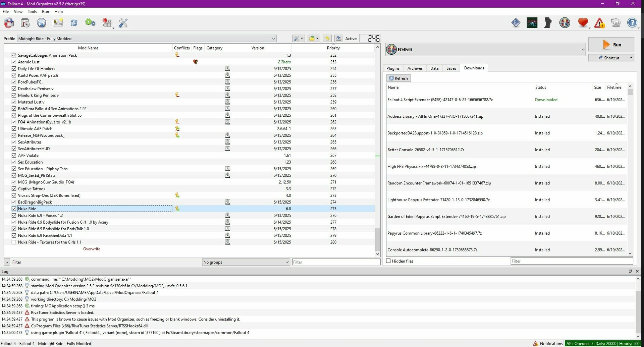Float the Log panel
This screenshot has height=347, width=644.
click(630, 271)
